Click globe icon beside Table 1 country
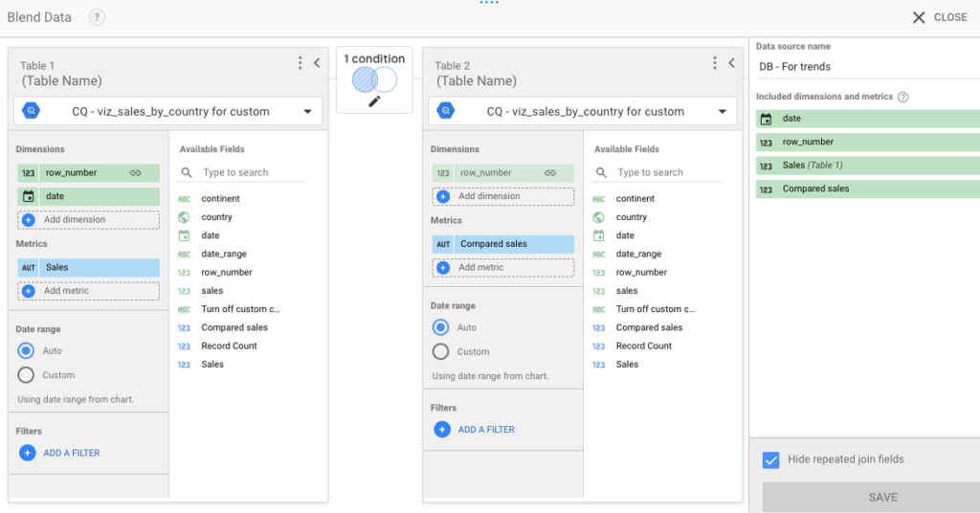Screen dimensions: 980x513 point(184,217)
